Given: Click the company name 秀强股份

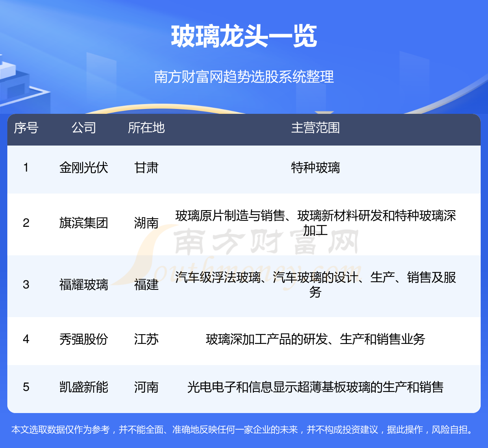Looking at the screenshot, I should pos(84,339).
